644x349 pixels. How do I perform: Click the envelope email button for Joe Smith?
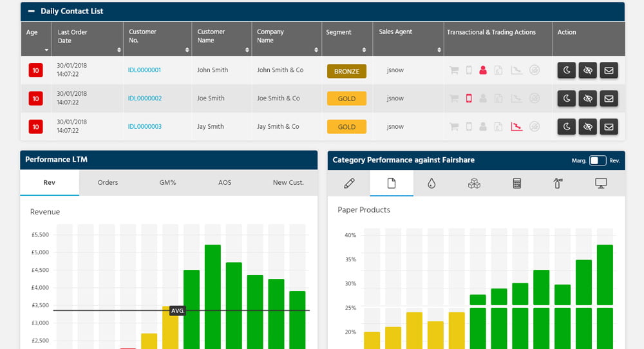tap(609, 99)
